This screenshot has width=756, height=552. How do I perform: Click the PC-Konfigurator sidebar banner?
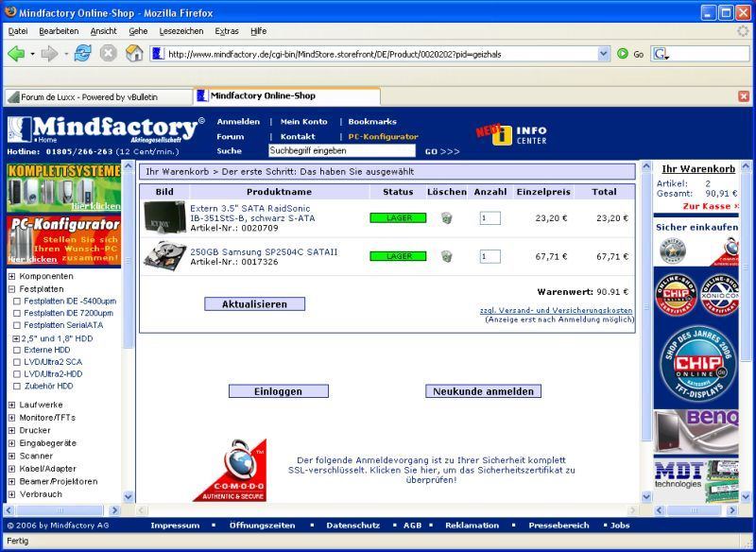(63, 240)
